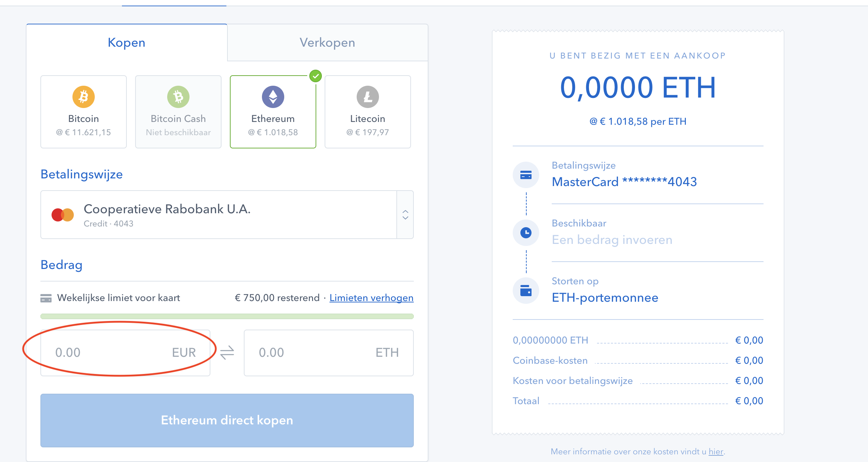The height and width of the screenshot is (462, 868).
Task: Click the green Bitcoin Cash icon
Action: (x=178, y=97)
